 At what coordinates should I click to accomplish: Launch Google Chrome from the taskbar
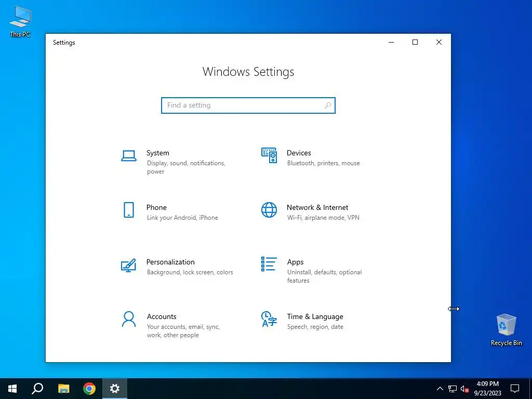coord(89,389)
